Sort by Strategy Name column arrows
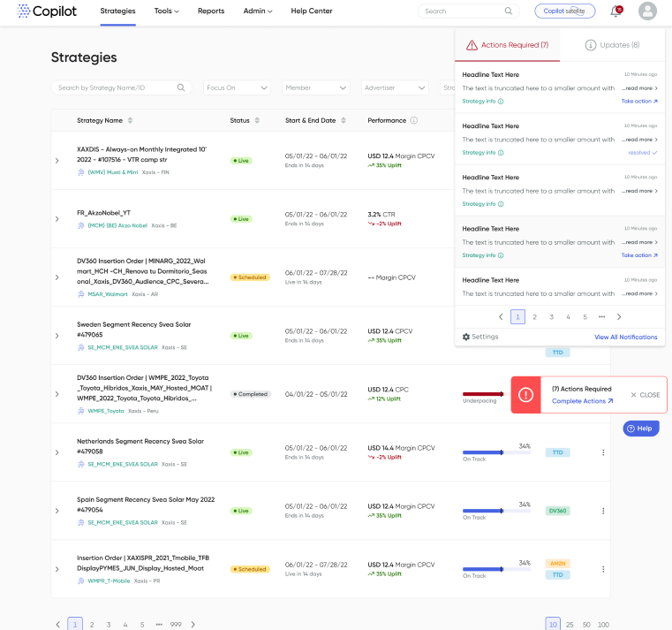The width and height of the screenshot is (672, 630). (131, 120)
